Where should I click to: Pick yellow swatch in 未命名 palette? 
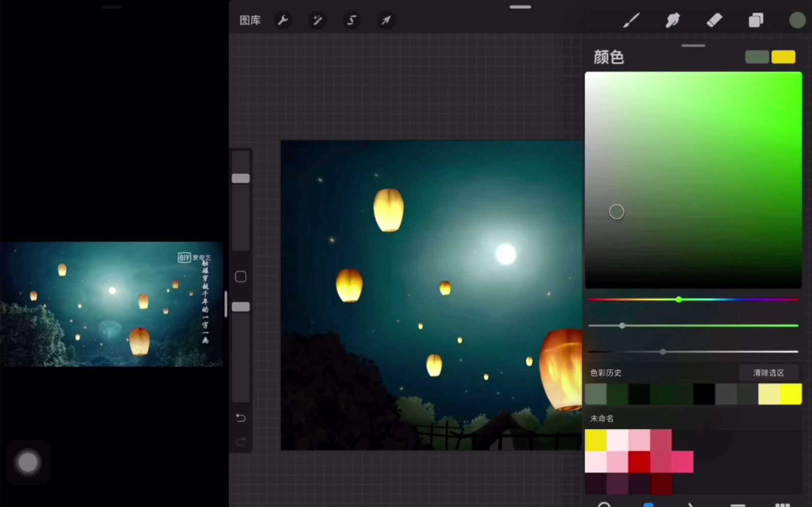coord(595,440)
